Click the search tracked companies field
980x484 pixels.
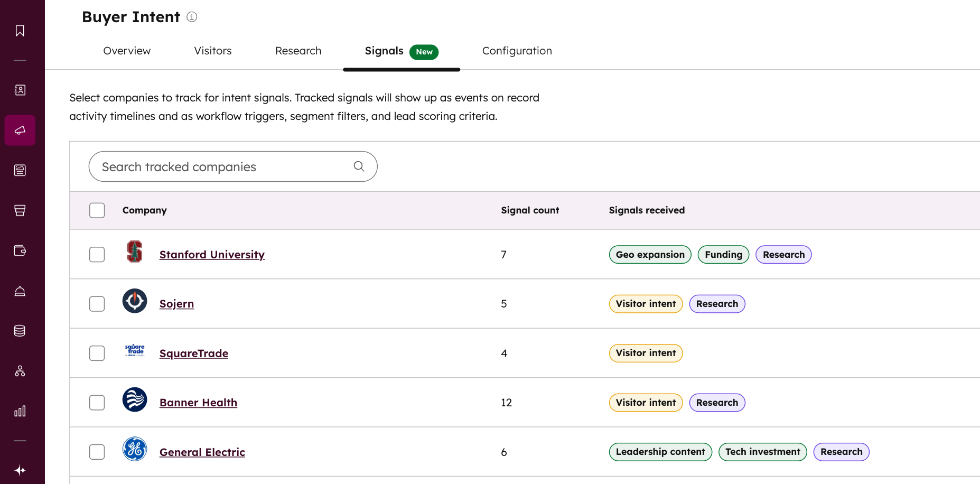tap(222, 166)
